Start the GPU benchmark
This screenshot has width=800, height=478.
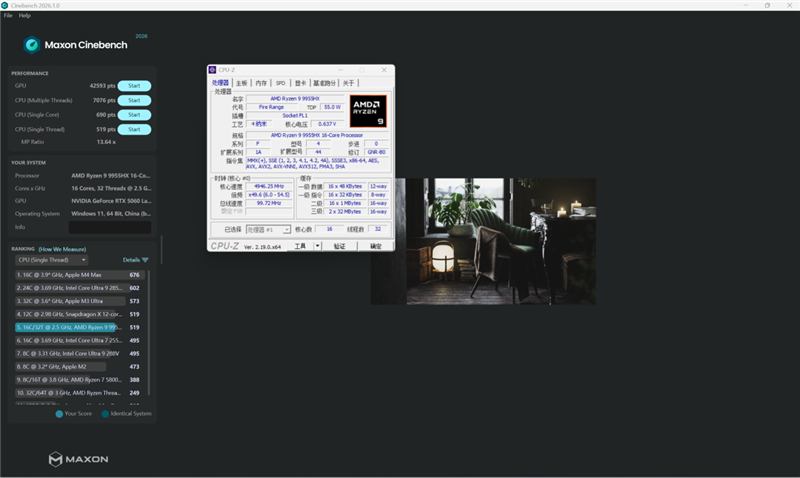coord(134,86)
